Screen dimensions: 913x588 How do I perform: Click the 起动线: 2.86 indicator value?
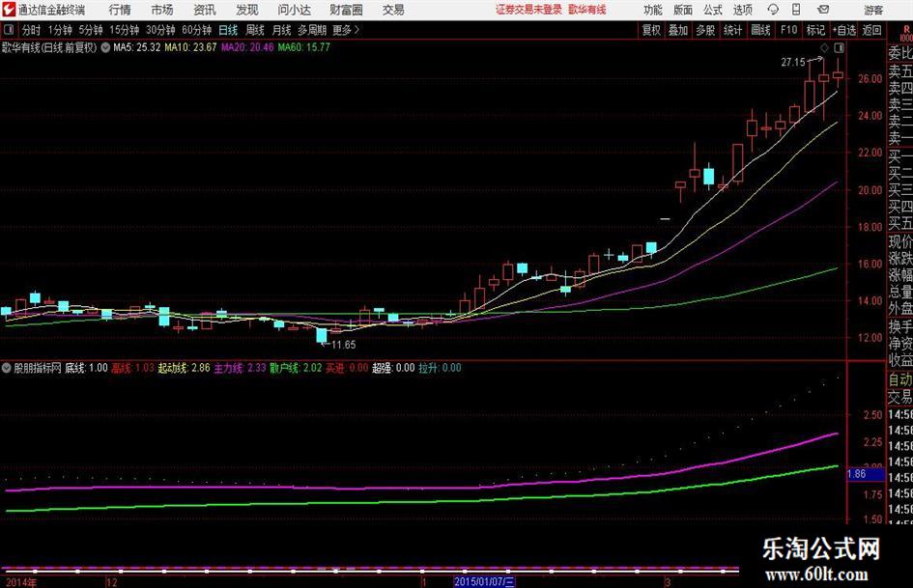pos(184,368)
